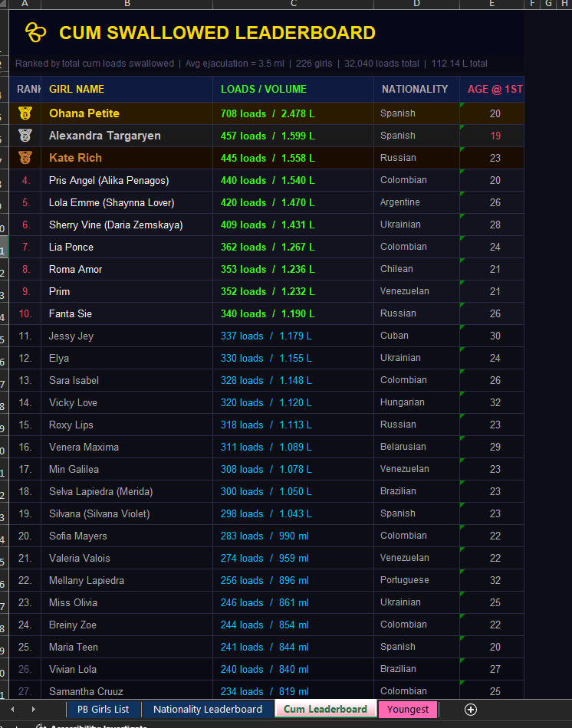Click the NATIONALITY header cell
Viewport: 572px width, 728px height.
tap(415, 89)
